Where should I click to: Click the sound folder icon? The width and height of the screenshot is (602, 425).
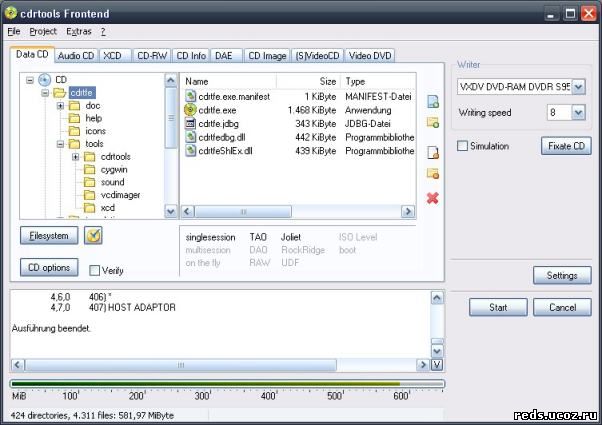click(x=89, y=182)
